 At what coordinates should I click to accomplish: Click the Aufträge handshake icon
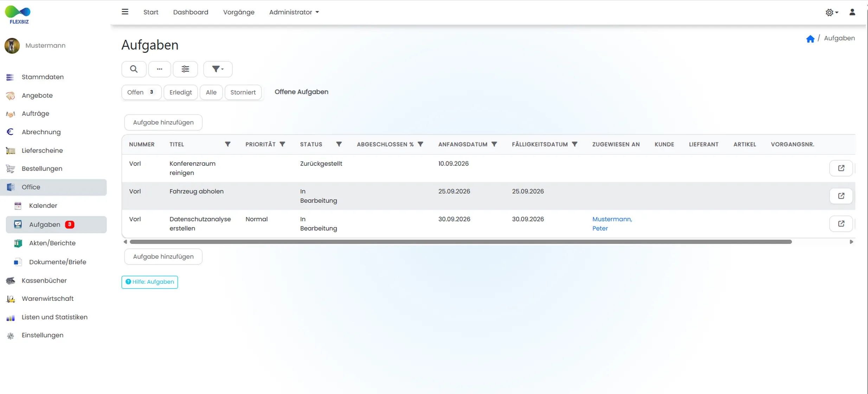coord(11,114)
